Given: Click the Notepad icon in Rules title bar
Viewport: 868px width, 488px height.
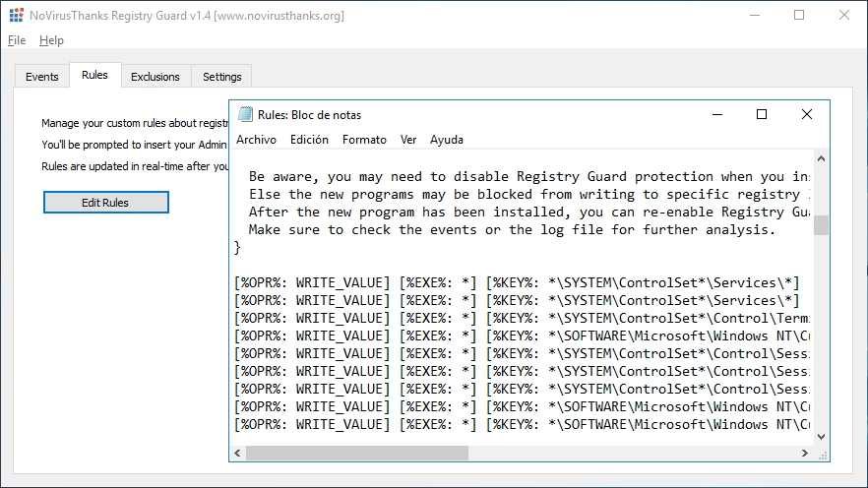Looking at the screenshot, I should click(x=245, y=114).
